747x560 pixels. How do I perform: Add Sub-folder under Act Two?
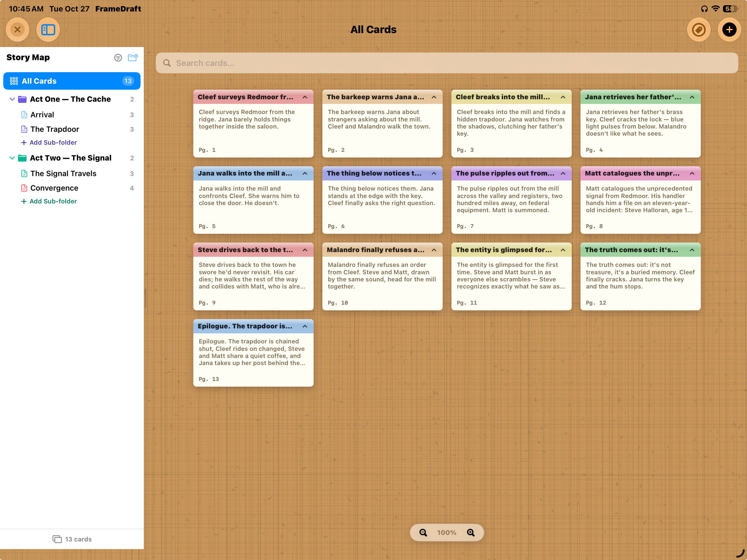tap(49, 201)
